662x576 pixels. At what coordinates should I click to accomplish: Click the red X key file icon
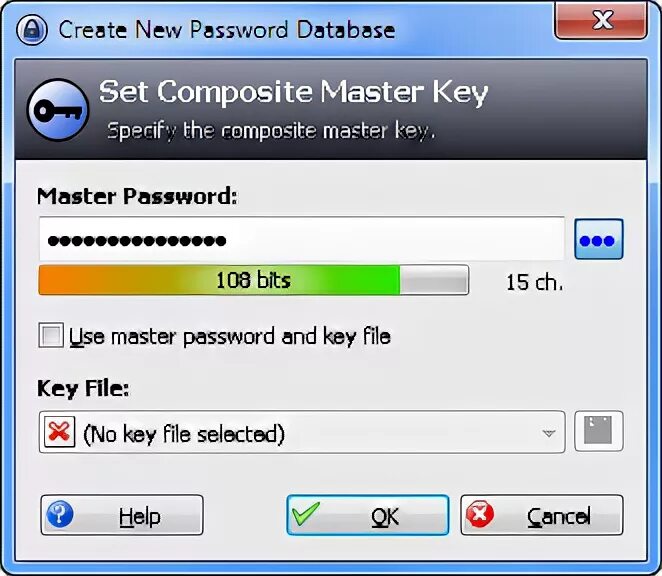60,432
